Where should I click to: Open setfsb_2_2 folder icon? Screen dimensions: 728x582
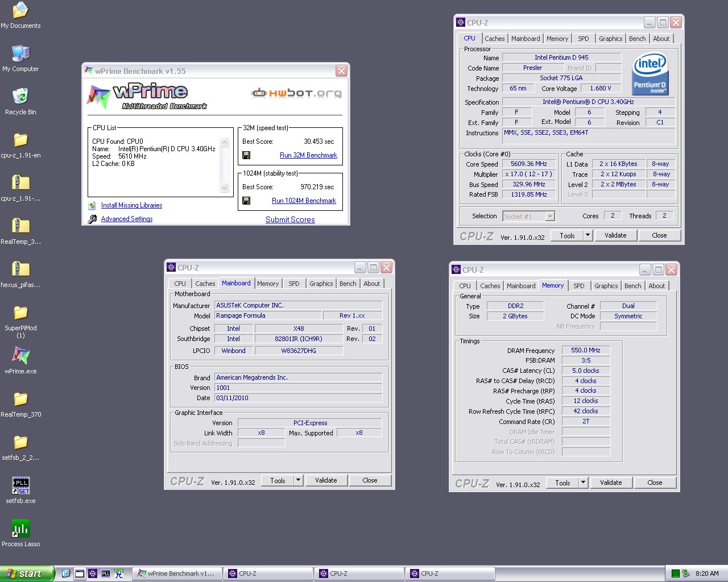click(20, 442)
